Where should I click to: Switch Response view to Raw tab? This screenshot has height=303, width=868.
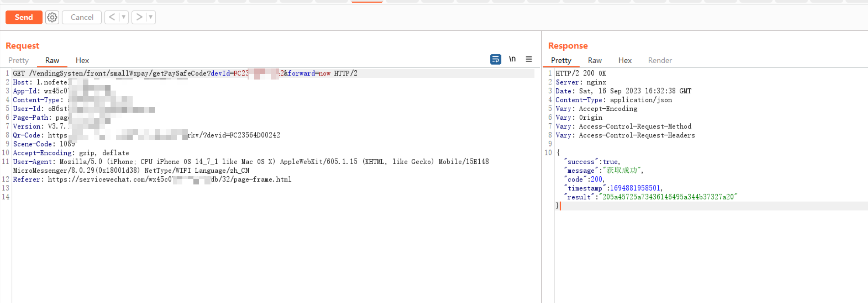point(595,60)
